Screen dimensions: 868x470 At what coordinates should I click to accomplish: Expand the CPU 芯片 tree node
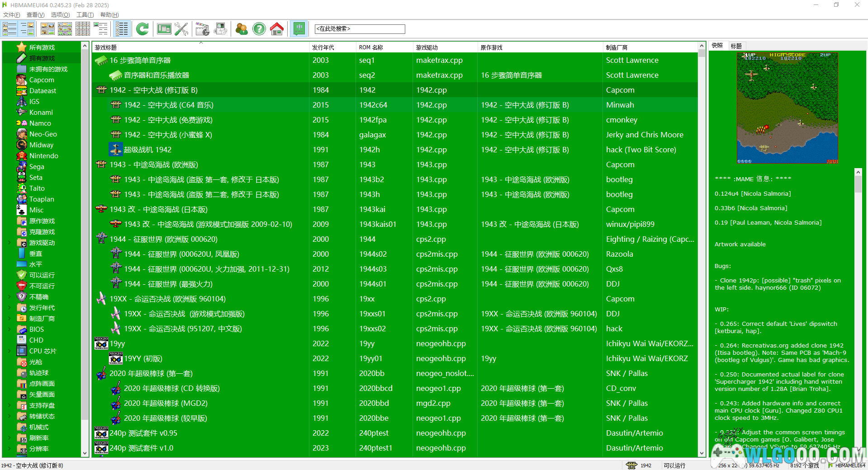[x=9, y=351]
